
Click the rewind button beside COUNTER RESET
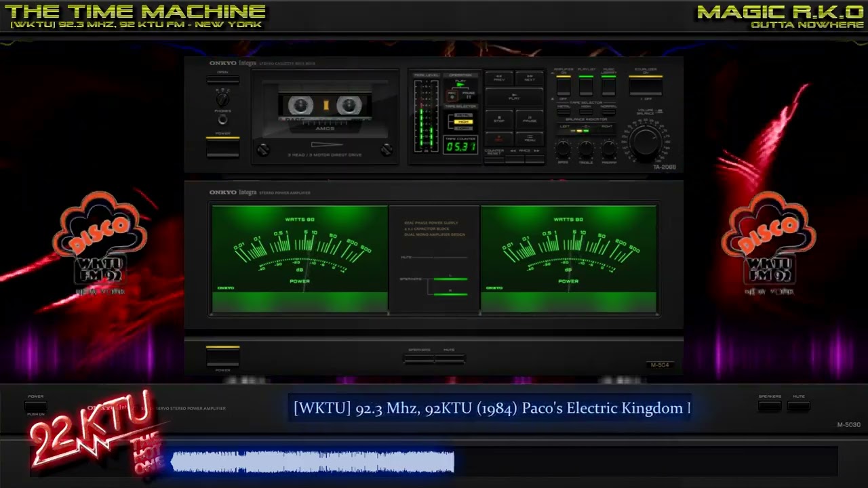(515, 160)
